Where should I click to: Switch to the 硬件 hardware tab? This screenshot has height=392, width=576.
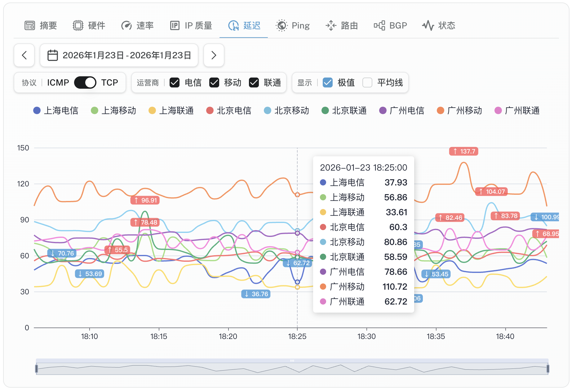pyautogui.click(x=89, y=25)
